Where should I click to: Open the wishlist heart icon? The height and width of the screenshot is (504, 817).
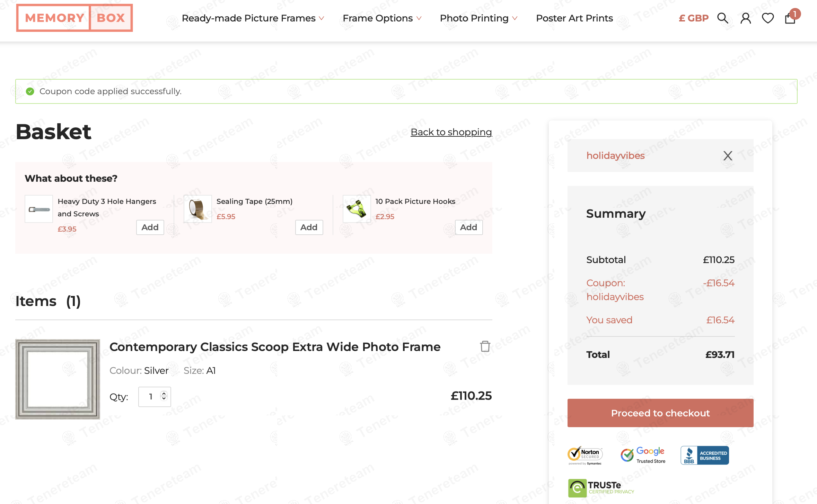[768, 18]
